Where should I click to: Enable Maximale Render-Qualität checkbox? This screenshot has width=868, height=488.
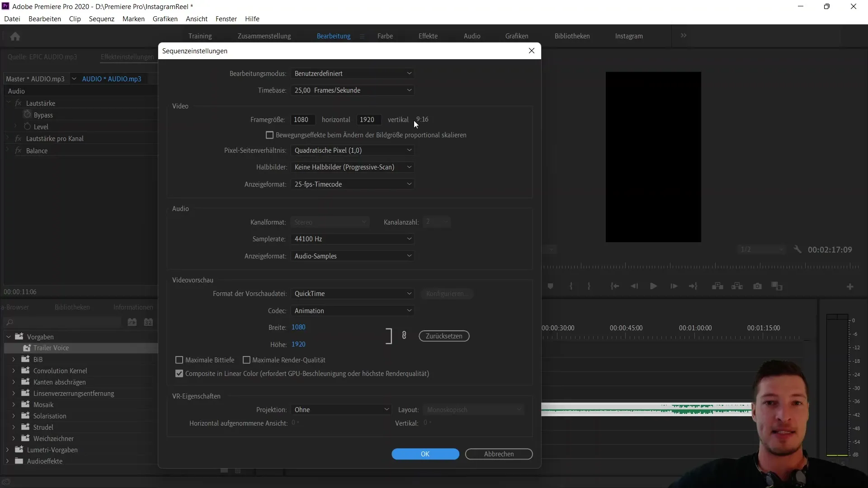pyautogui.click(x=246, y=360)
